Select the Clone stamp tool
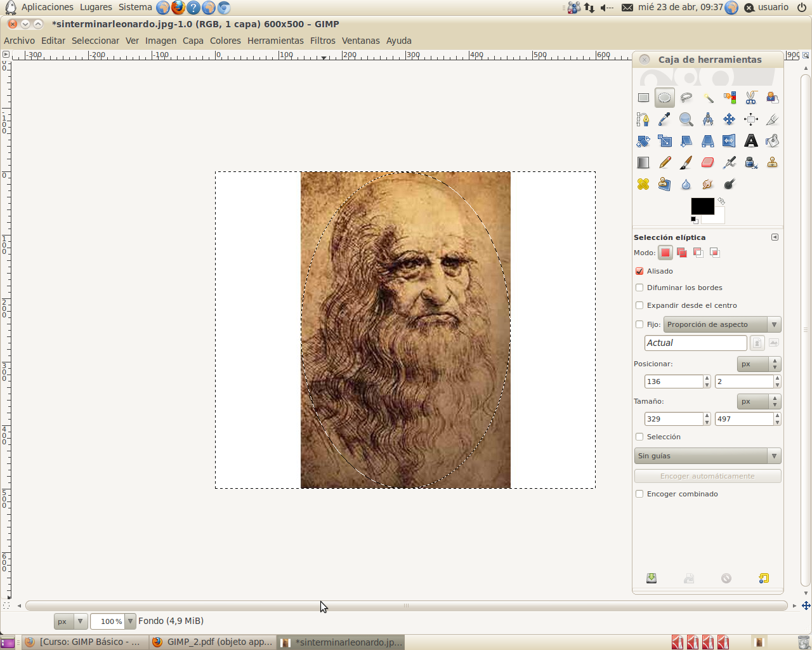The height and width of the screenshot is (650, 812). click(x=771, y=162)
